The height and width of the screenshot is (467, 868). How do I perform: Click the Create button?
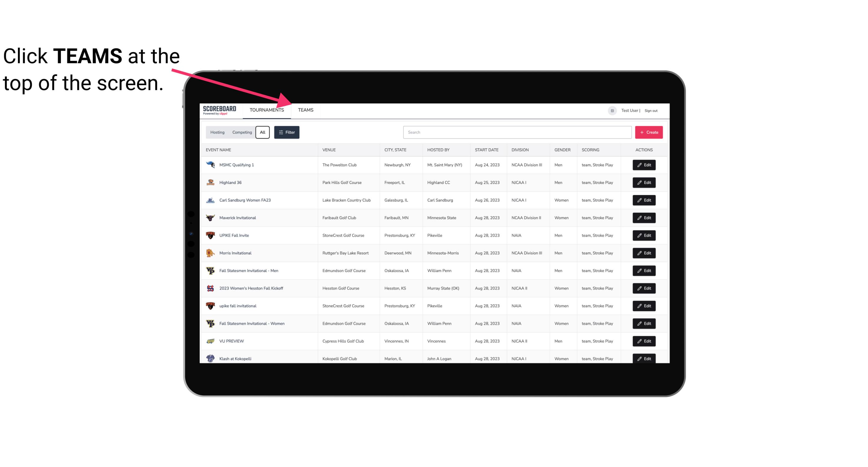coord(649,132)
